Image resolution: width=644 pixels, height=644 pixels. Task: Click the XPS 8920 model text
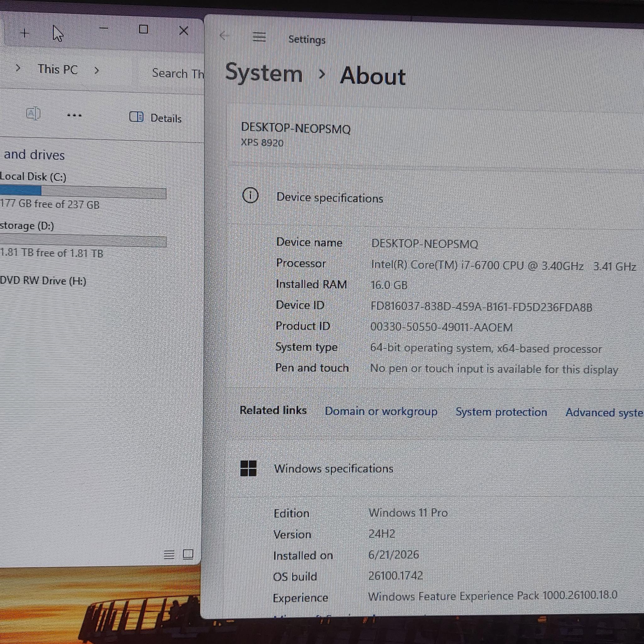pyautogui.click(x=262, y=143)
